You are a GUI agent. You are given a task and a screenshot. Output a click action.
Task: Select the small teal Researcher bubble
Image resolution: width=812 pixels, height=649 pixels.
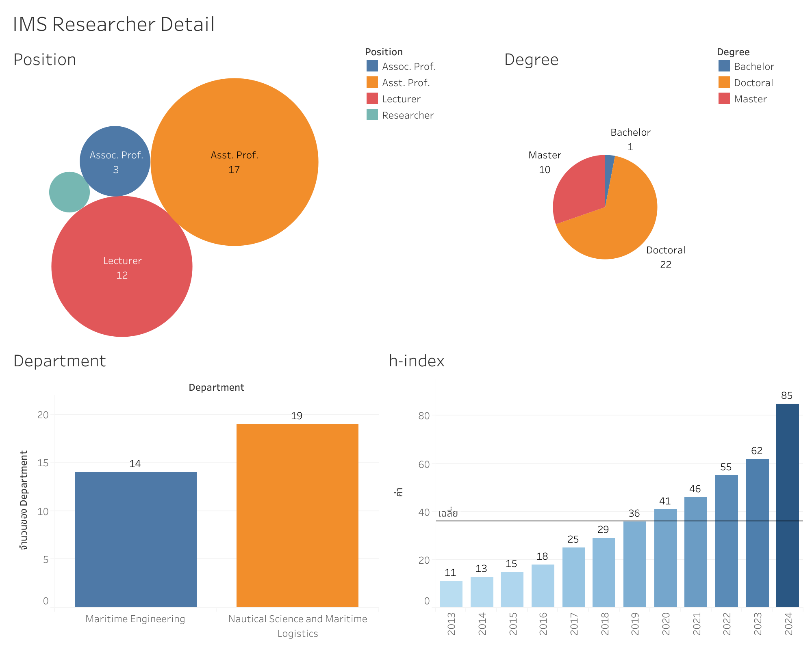coord(69,192)
